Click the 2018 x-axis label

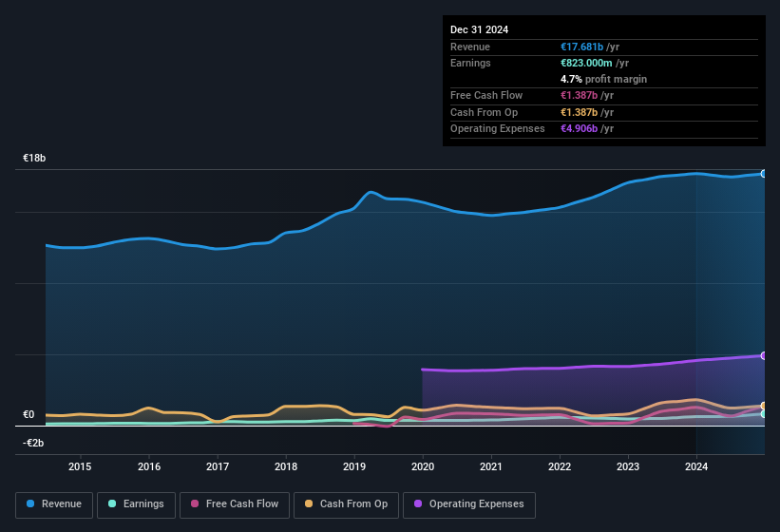point(286,466)
